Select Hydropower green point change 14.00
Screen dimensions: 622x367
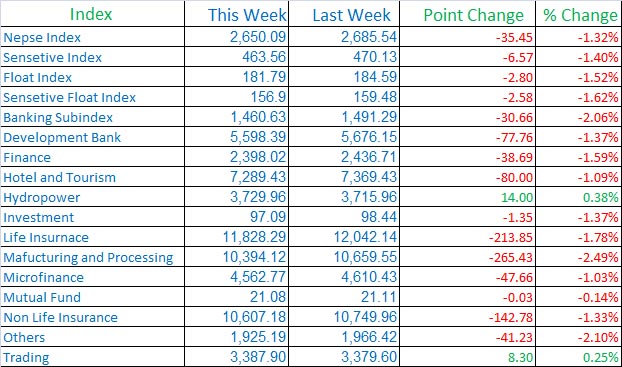coord(517,198)
